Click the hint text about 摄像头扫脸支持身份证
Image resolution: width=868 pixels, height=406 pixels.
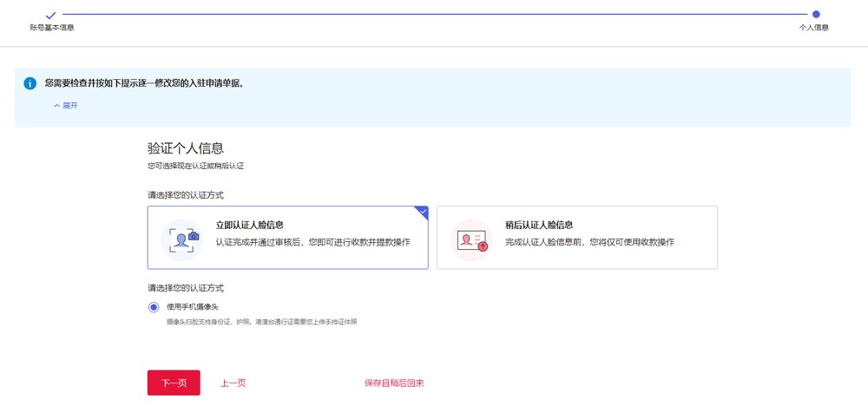[x=261, y=321]
